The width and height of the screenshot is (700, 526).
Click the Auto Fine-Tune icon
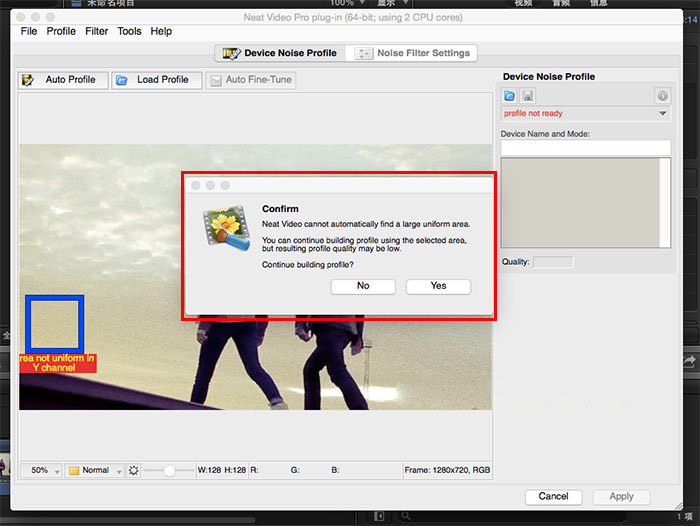(x=216, y=80)
